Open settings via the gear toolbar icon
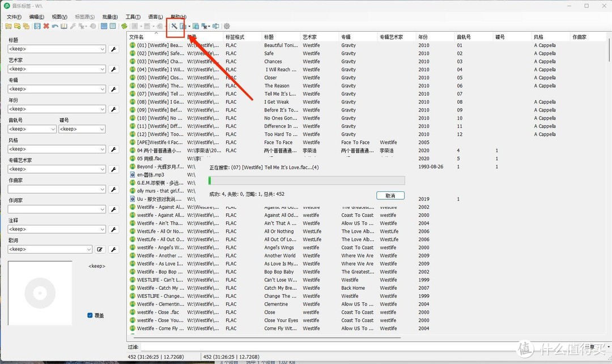This screenshot has height=364, width=612. [x=227, y=26]
